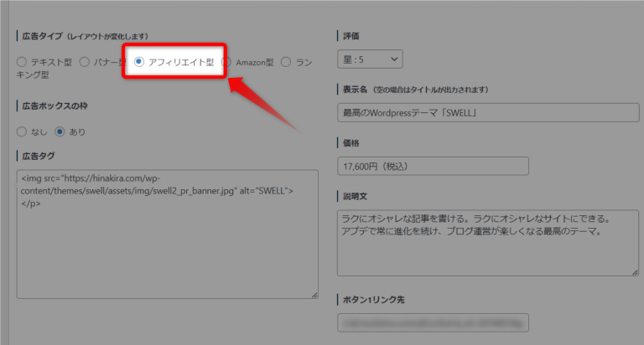Click inside the 広告タグ code textarea
Screen dimensions: 644x345
(x=168, y=243)
